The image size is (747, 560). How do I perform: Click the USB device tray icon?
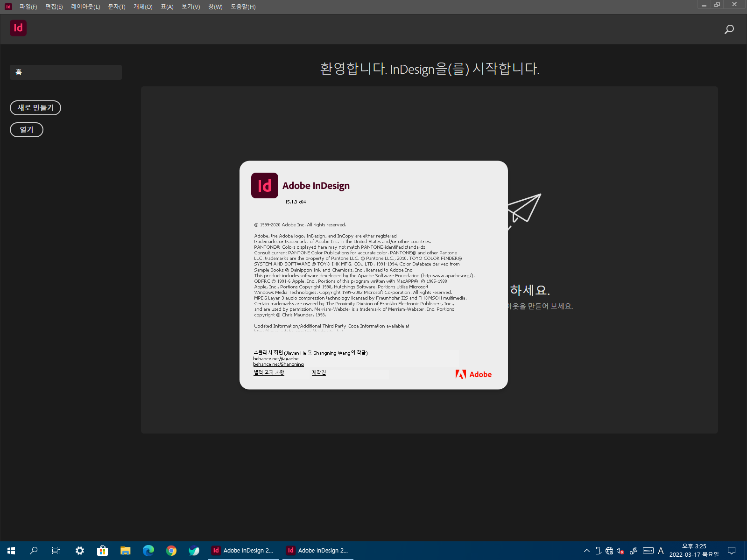(598, 551)
